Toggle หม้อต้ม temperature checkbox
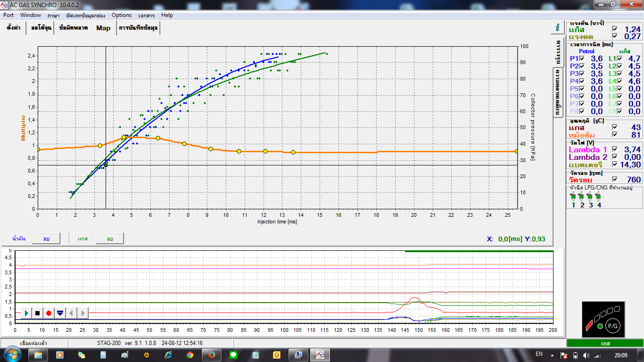This screenshot has width=644, height=362. pos(614,134)
